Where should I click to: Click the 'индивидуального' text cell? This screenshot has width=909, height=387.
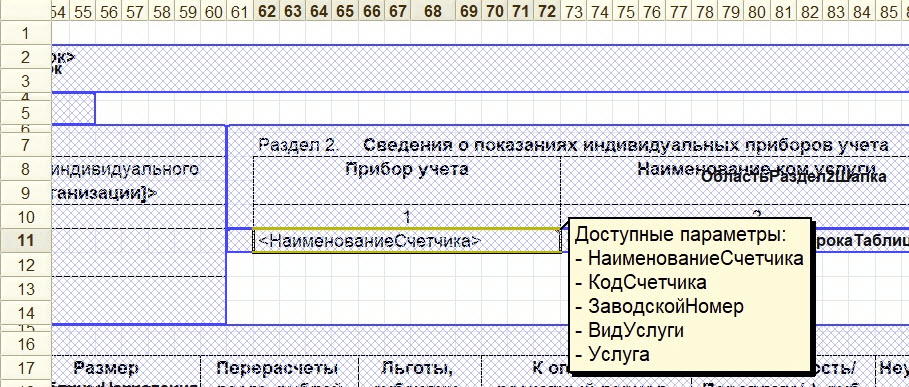(x=125, y=169)
